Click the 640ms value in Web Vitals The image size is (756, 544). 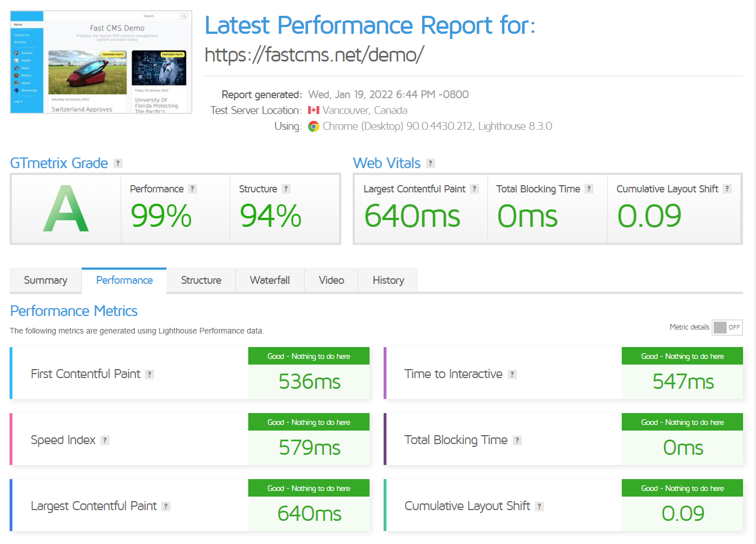(x=412, y=216)
